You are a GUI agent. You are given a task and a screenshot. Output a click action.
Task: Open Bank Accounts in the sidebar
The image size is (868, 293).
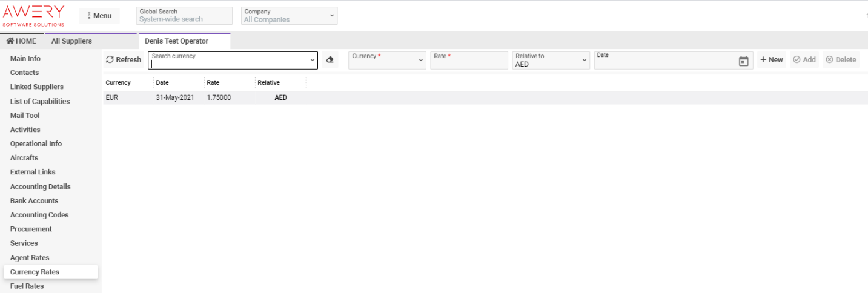coord(35,201)
